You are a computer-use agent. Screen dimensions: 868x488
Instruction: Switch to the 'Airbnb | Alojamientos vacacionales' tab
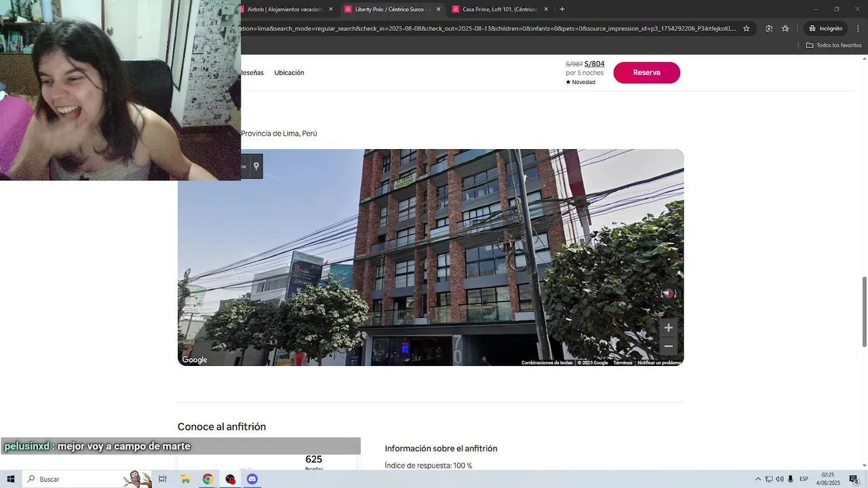(x=285, y=9)
